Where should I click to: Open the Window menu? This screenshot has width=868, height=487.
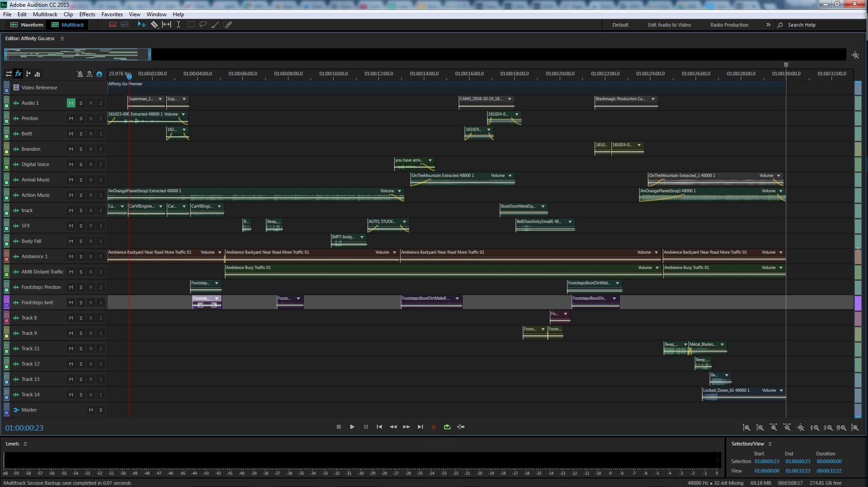(157, 14)
